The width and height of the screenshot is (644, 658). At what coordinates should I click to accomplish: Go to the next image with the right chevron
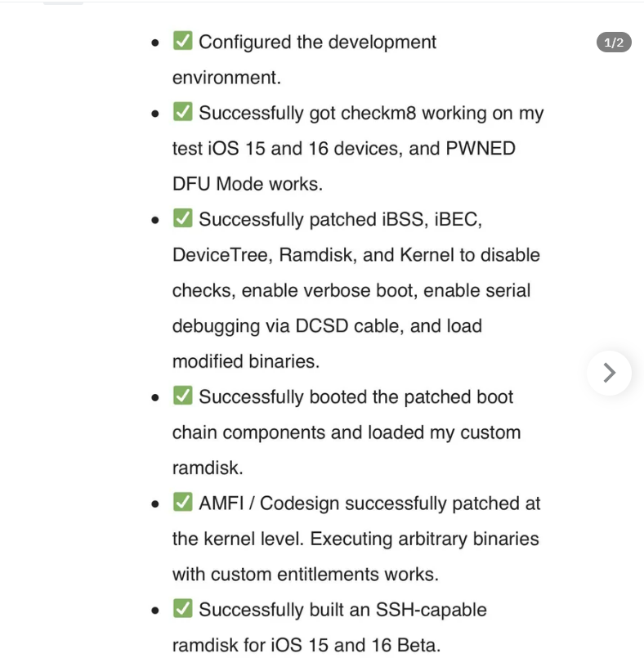pos(609,373)
